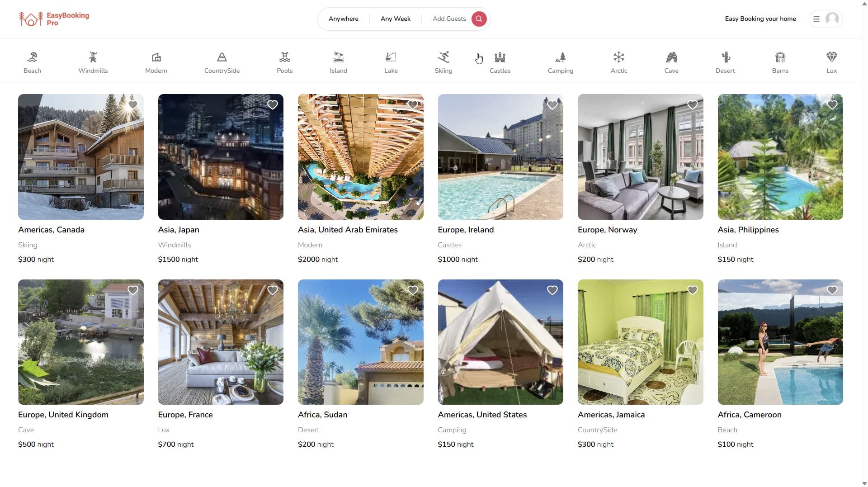View the Jamaica green bedroom photo
Viewport: 868px width, 487px height.
[x=641, y=342]
